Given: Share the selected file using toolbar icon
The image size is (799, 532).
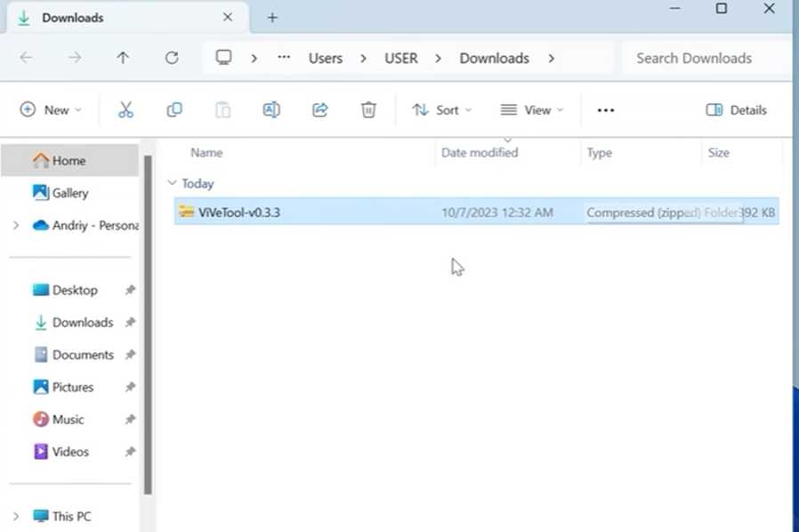Looking at the screenshot, I should (319, 109).
